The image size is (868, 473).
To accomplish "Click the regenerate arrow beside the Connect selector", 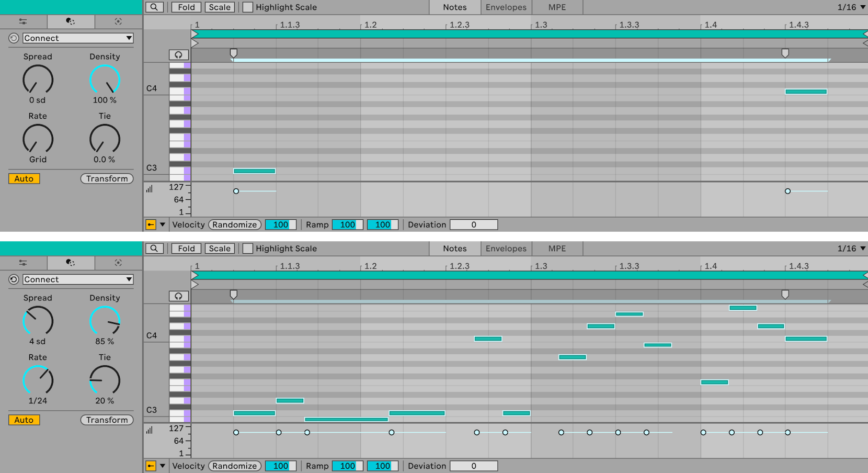I will (13, 38).
